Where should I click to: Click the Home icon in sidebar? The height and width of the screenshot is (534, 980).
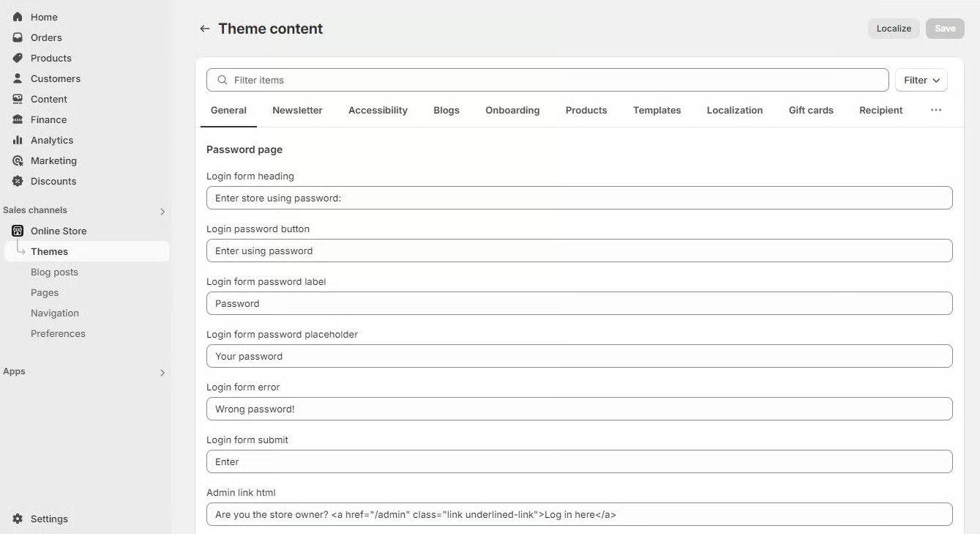click(18, 17)
